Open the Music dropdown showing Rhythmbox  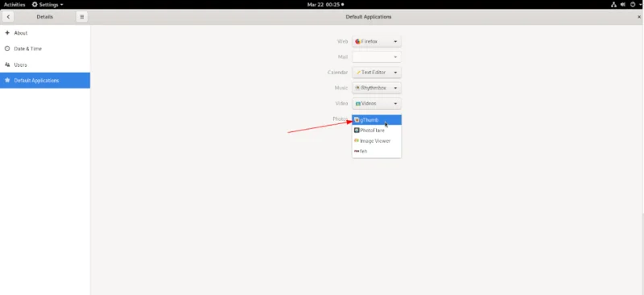pos(377,88)
